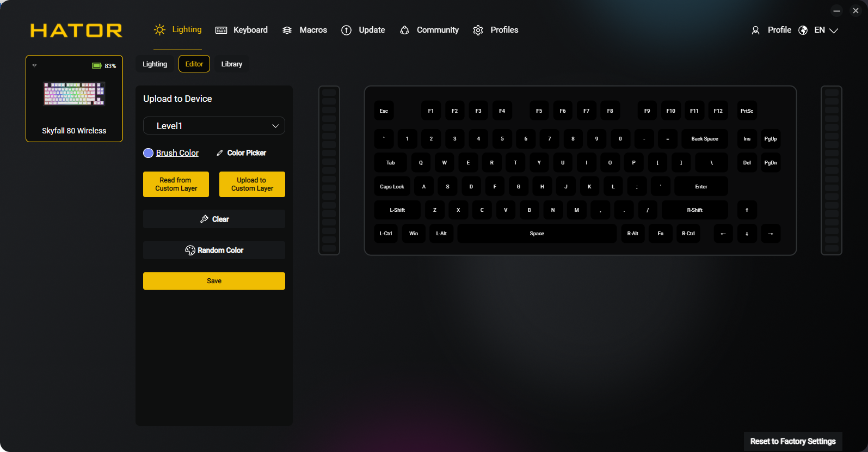Toggle the Caps Lock key on layout
Viewport: 868px width, 452px height.
(x=392, y=187)
